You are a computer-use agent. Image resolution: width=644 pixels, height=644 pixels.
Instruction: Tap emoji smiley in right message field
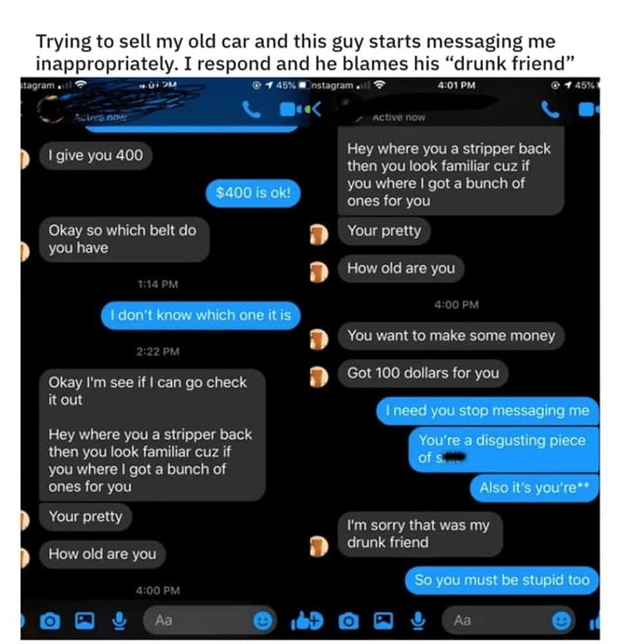pyautogui.click(x=562, y=621)
